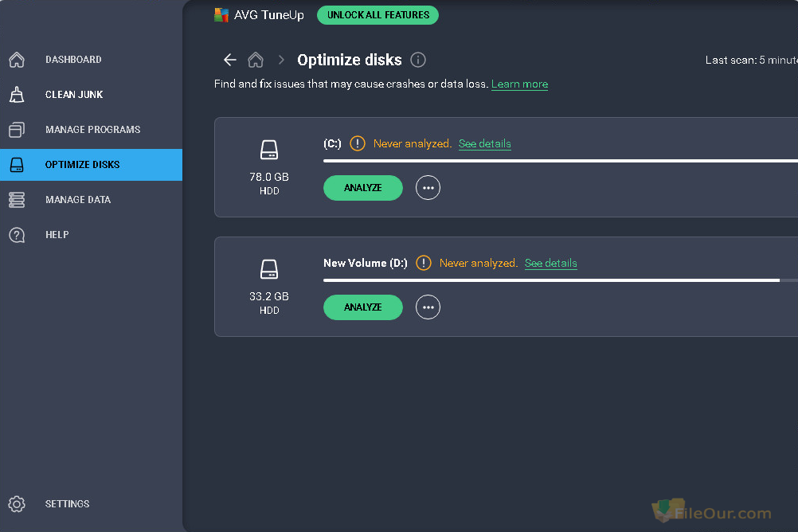The width and height of the screenshot is (798, 532).
Task: Click the C: drive disk icon
Action: coord(269,151)
